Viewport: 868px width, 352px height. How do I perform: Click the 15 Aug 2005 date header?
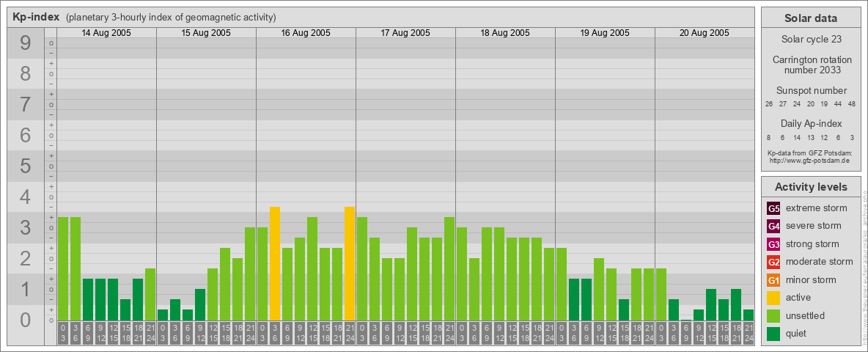(x=206, y=33)
